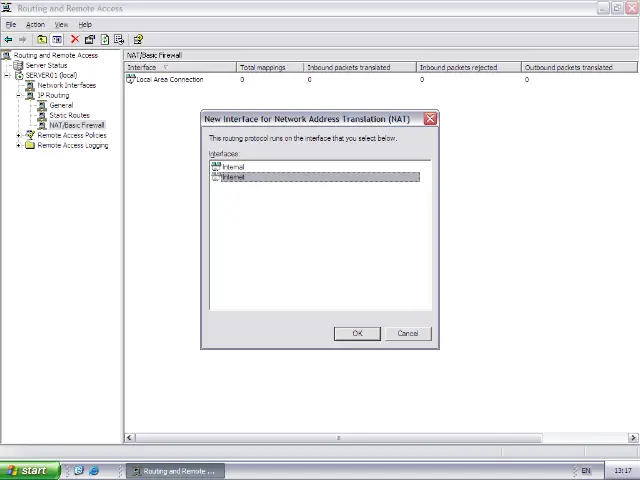Click the Remote Access Policies icon
Screen dimensions: 640x480
tap(30, 135)
